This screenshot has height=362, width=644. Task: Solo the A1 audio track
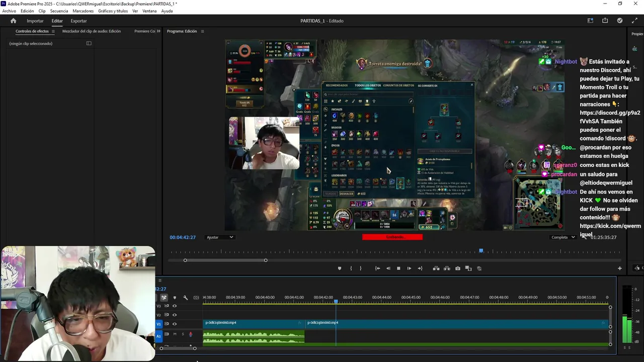pyautogui.click(x=183, y=334)
